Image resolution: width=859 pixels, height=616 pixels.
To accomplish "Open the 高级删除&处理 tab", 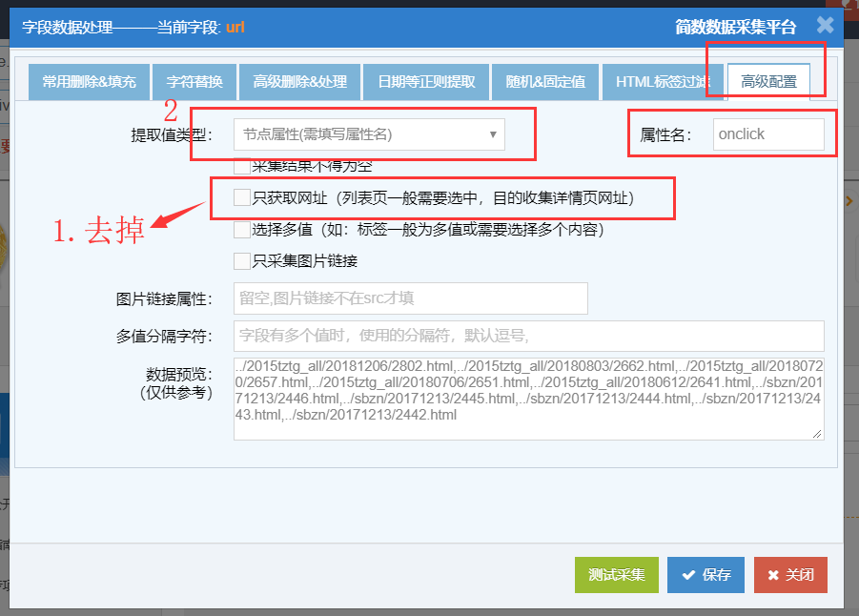I will tap(299, 82).
